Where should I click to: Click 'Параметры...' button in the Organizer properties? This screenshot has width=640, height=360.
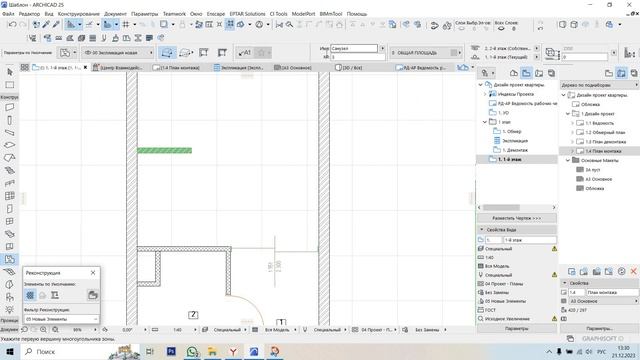coord(599,329)
